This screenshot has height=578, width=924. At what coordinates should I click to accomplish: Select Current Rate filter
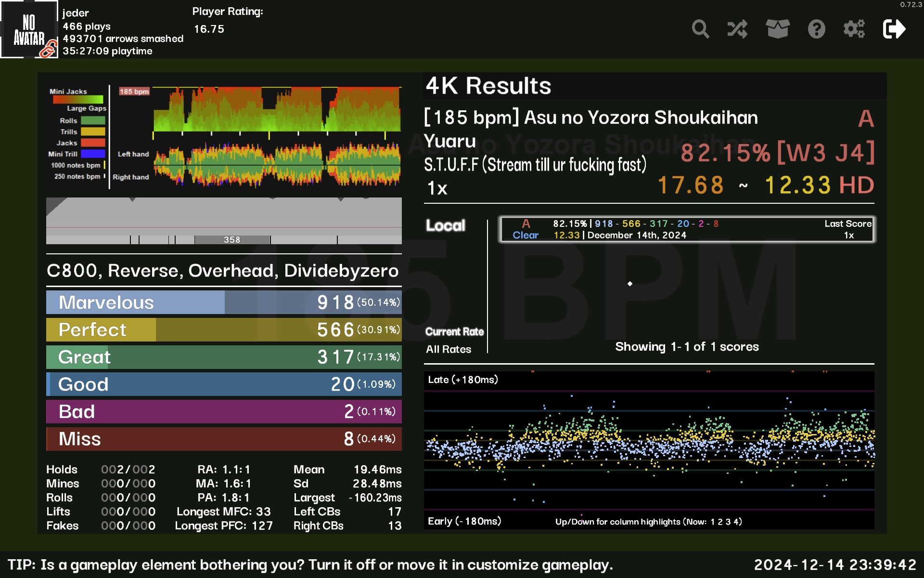tap(454, 331)
